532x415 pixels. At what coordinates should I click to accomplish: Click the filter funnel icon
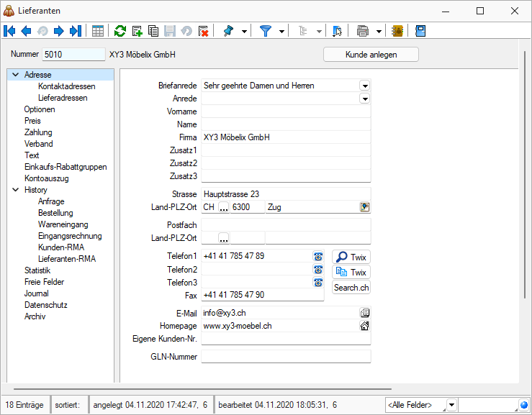pos(266,31)
